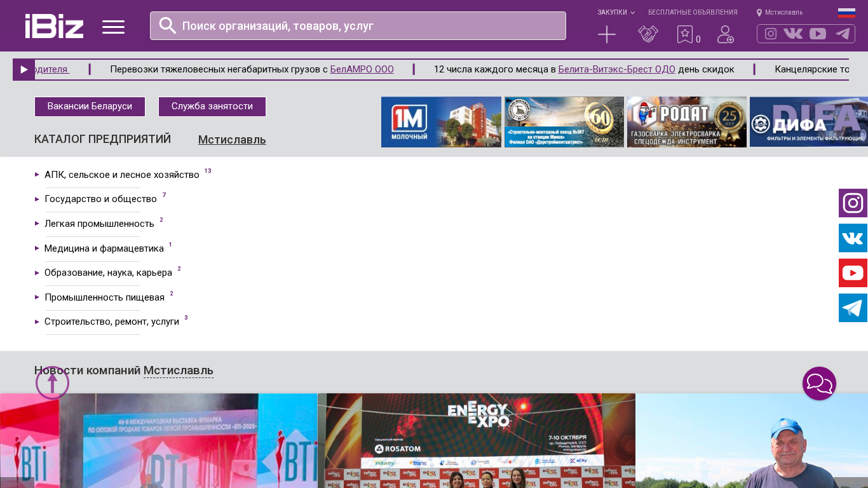The width and height of the screenshot is (868, 488).
Task: Open the РОДАТ banner
Action: 687,122
